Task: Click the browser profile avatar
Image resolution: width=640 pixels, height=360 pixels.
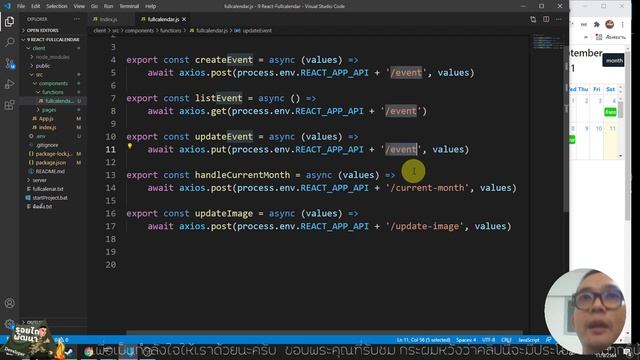Action: click(x=610, y=24)
